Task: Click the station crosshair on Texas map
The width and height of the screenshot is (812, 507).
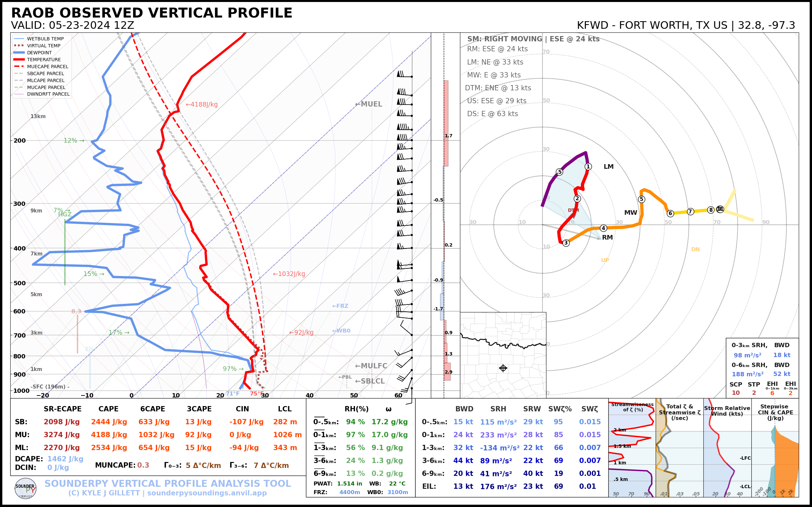Action: point(503,368)
